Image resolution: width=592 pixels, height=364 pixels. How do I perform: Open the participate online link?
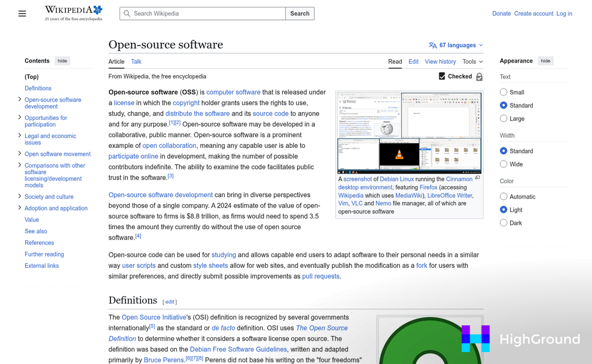133,156
